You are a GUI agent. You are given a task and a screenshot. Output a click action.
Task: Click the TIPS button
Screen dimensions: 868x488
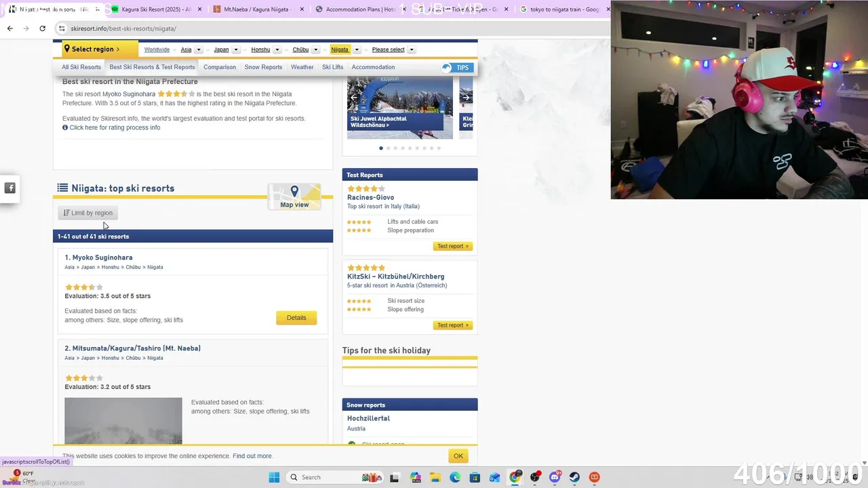pyautogui.click(x=457, y=68)
